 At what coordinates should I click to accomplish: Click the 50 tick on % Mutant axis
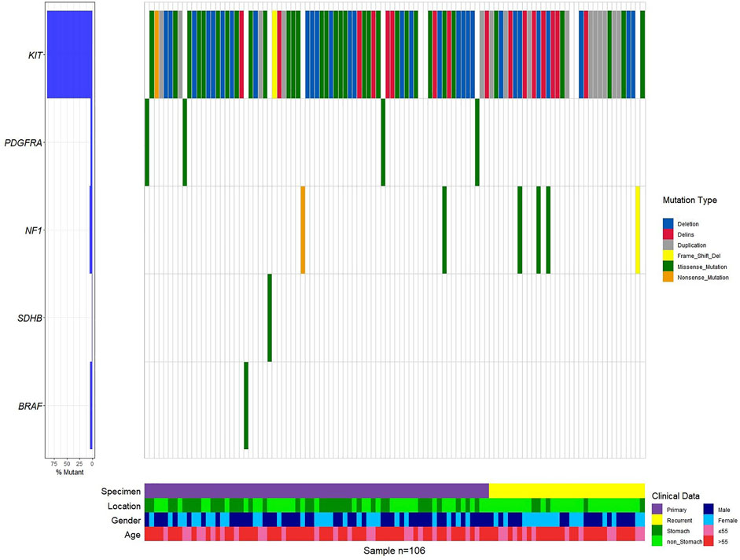[x=67, y=464]
